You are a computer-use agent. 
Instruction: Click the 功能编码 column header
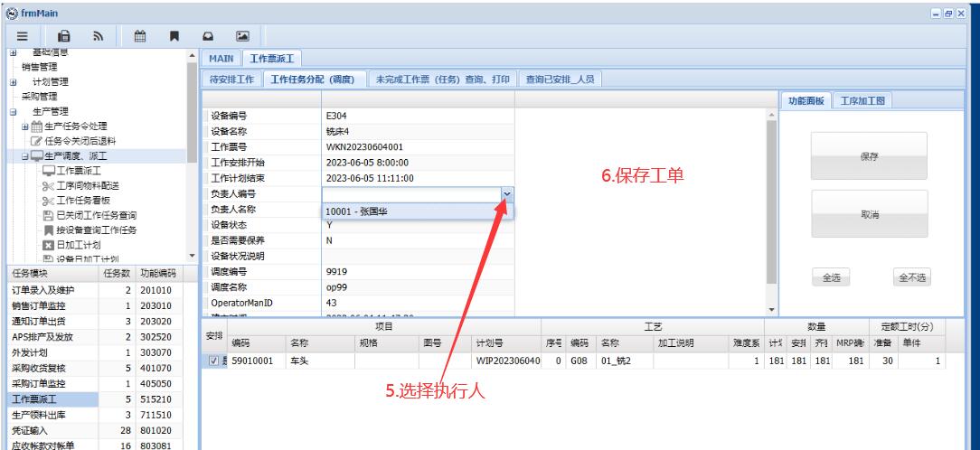click(160, 273)
